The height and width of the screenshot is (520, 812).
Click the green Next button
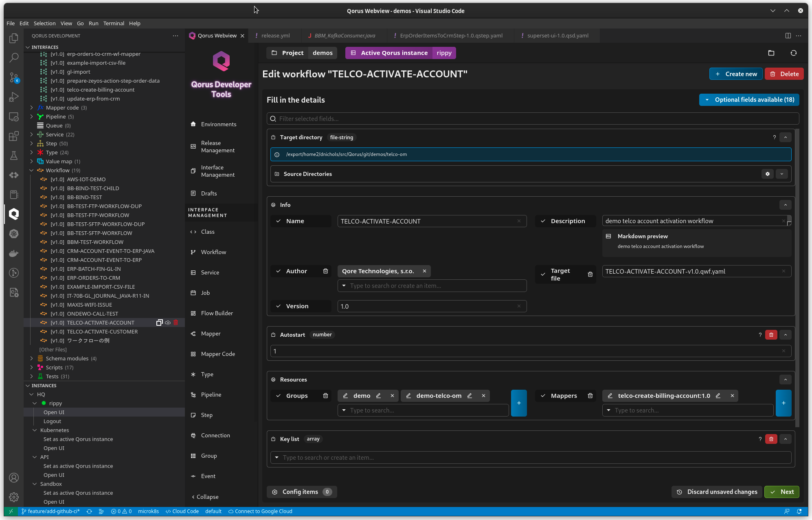point(782,492)
